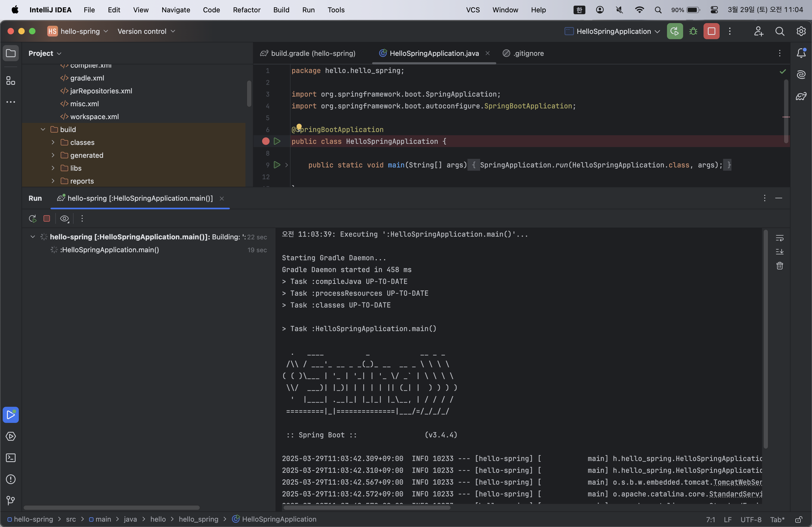Close the HelloSpringApplication.java editor tab
The width and height of the screenshot is (812, 527).
coord(488,53)
